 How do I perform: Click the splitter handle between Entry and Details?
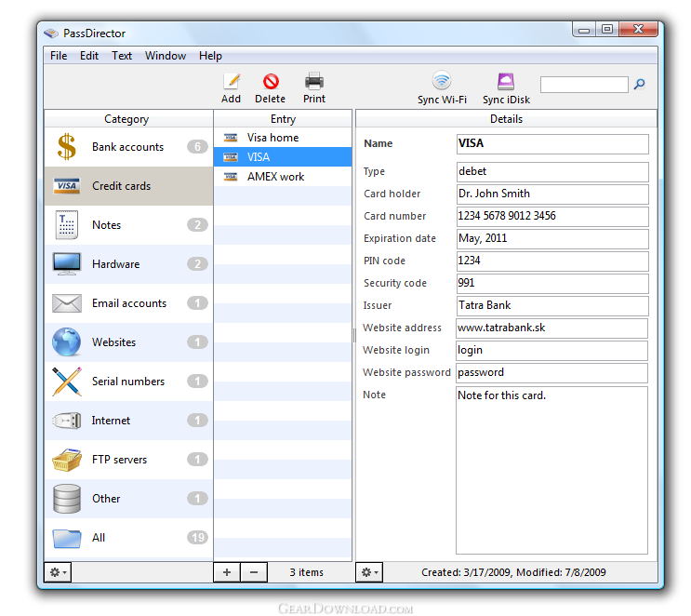[354, 336]
